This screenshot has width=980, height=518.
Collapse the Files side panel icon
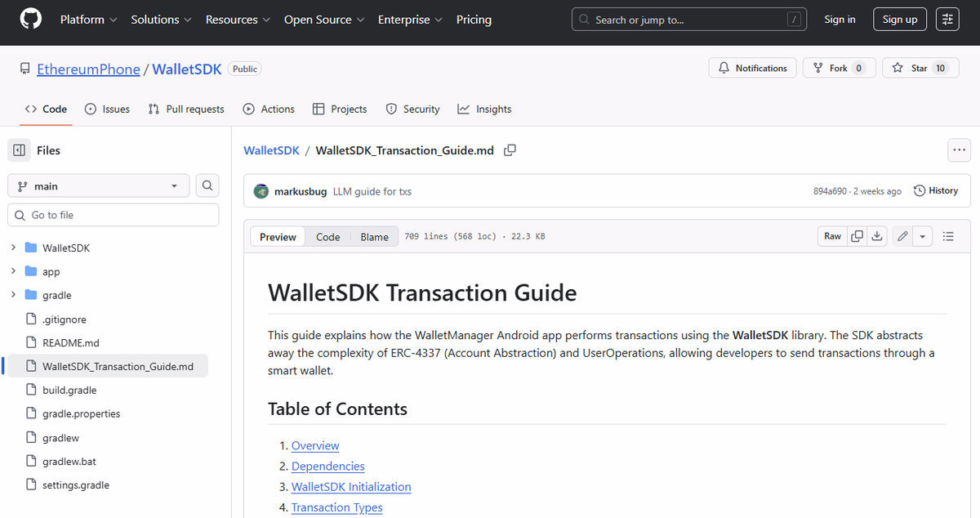click(20, 150)
